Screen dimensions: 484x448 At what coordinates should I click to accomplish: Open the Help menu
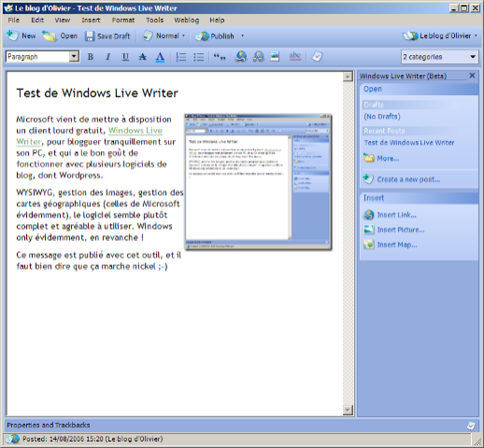[x=217, y=21]
